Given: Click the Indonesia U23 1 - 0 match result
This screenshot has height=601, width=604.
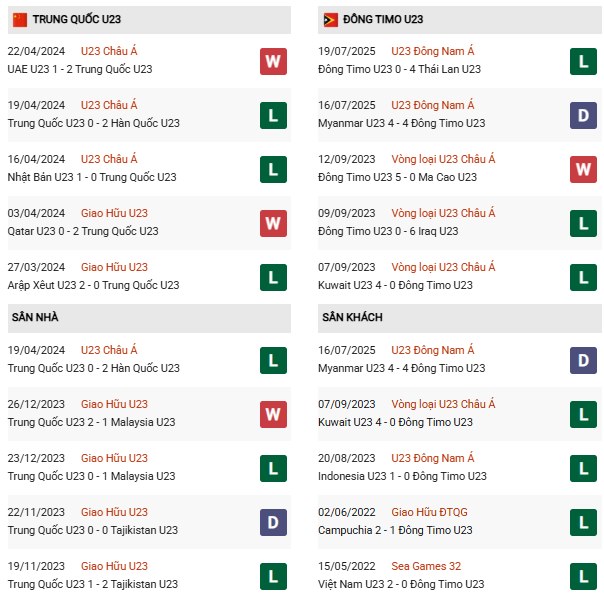Looking at the screenshot, I should [404, 476].
